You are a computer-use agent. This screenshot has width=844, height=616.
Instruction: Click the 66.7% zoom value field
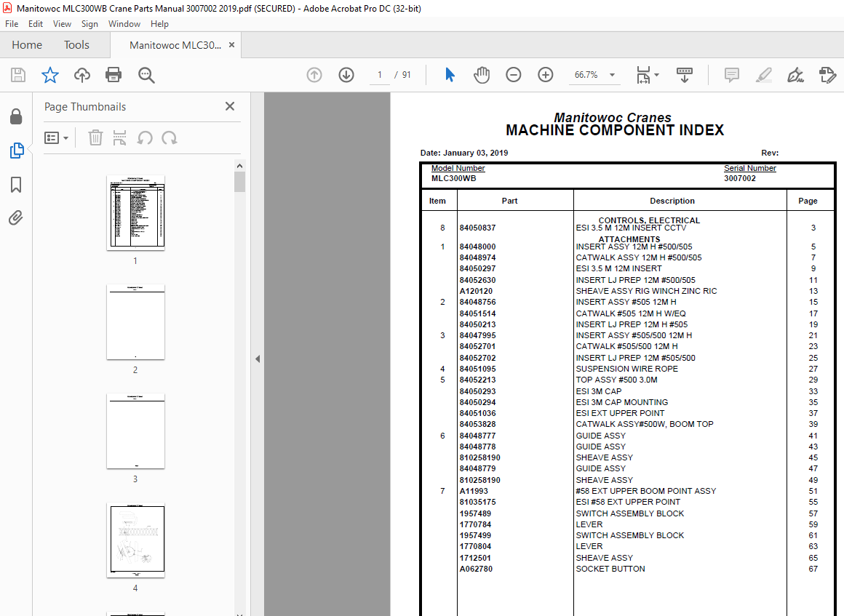586,75
